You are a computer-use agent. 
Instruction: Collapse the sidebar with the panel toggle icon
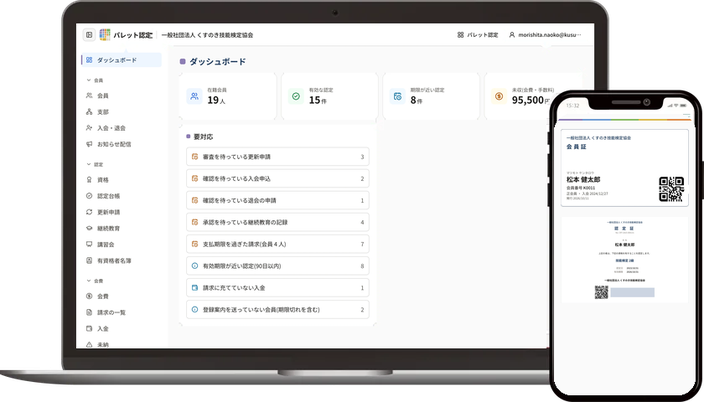pos(89,35)
